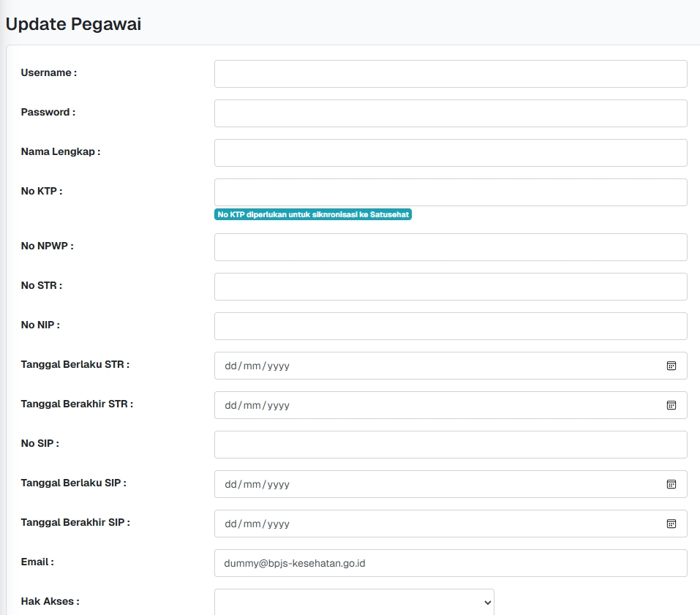Click the Nama Lengkap field

pos(451,153)
